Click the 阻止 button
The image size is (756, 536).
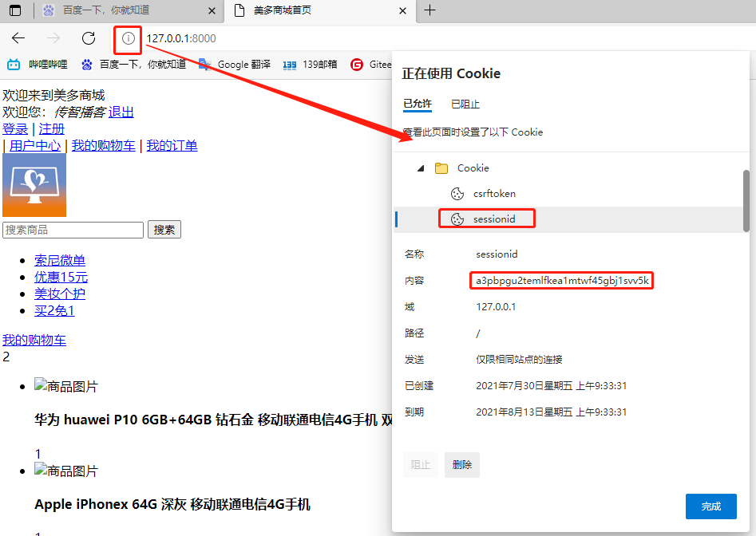[x=421, y=465]
